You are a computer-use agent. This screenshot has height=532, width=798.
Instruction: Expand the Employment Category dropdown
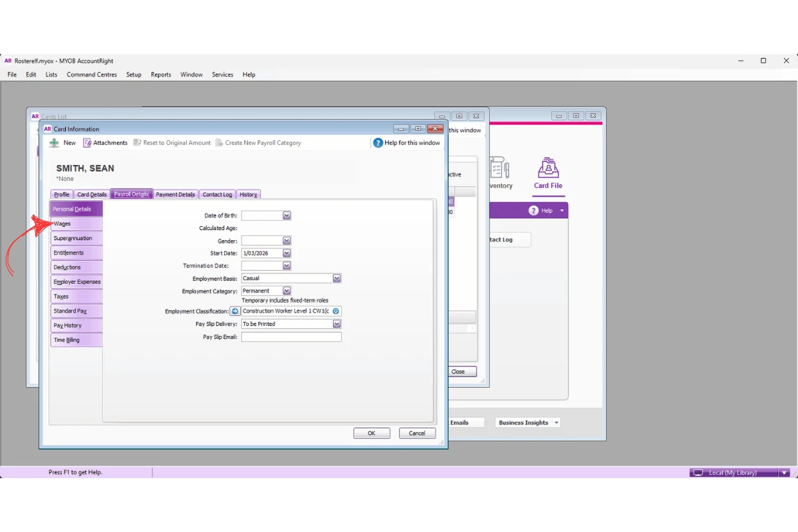click(287, 291)
